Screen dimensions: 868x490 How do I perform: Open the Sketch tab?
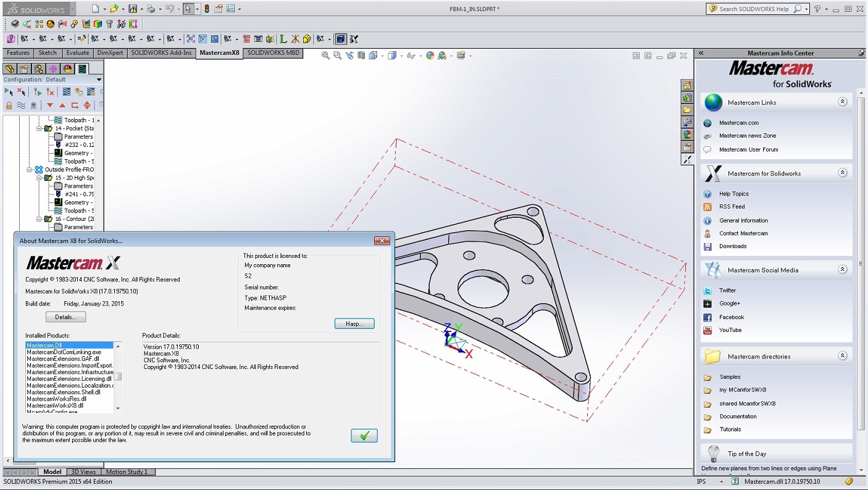pyautogui.click(x=48, y=53)
